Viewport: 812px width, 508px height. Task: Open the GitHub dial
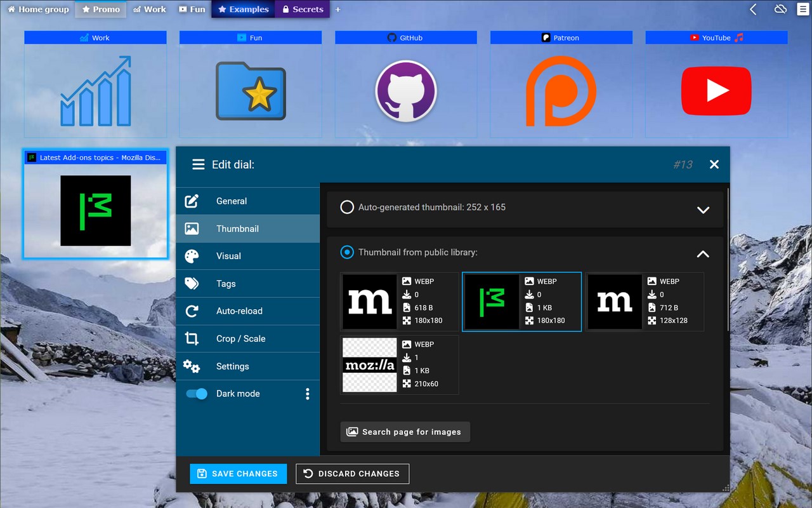coord(406,84)
